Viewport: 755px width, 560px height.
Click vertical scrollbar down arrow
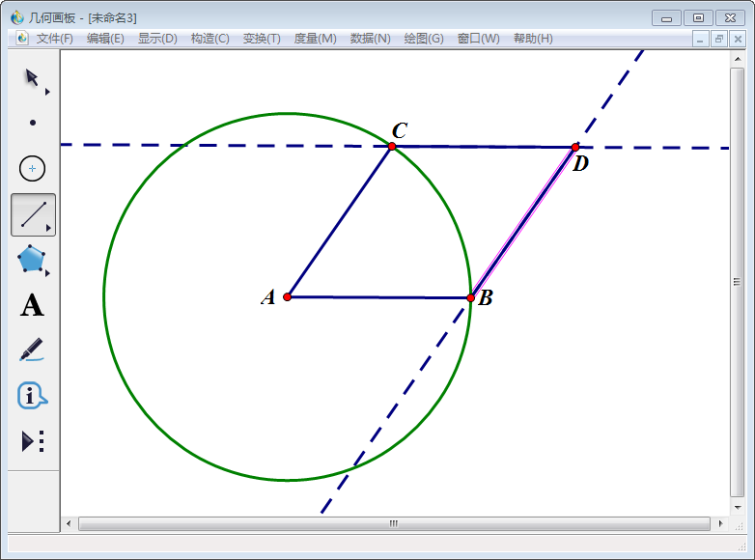[738, 507]
